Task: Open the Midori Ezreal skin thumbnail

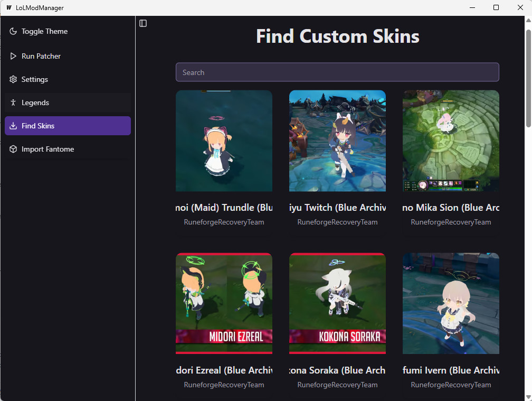Action: pos(224,303)
